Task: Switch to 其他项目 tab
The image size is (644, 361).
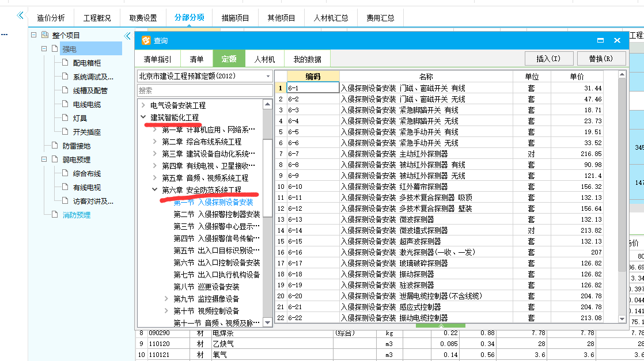Action: coord(281,18)
